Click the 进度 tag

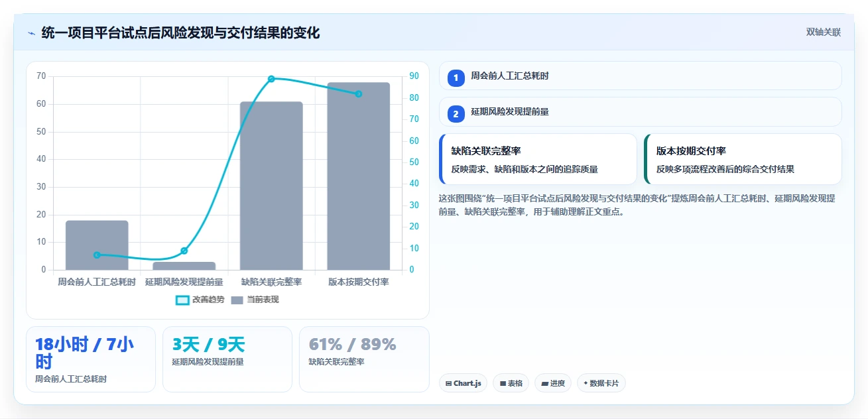pyautogui.click(x=553, y=383)
